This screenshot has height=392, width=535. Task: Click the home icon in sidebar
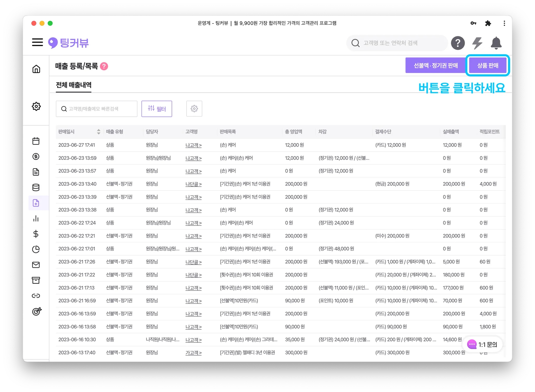tap(36, 69)
